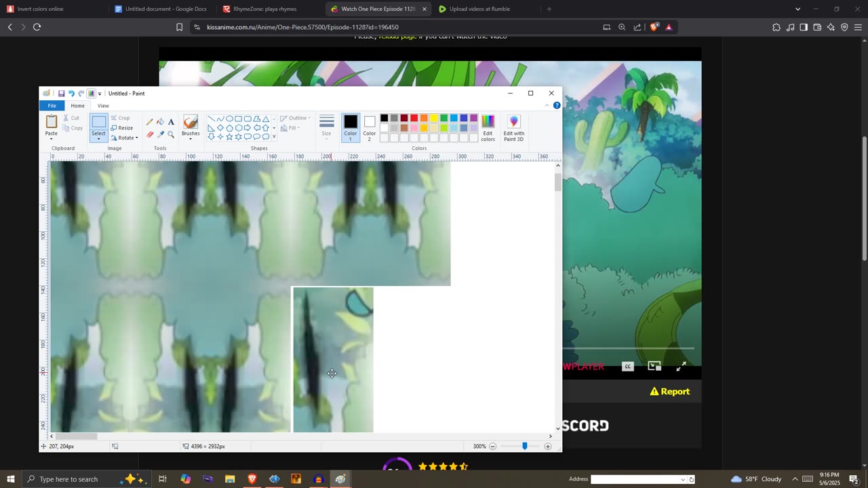Select the Text tool in Paint
Viewport: 868px width, 488px height.
coord(171,122)
